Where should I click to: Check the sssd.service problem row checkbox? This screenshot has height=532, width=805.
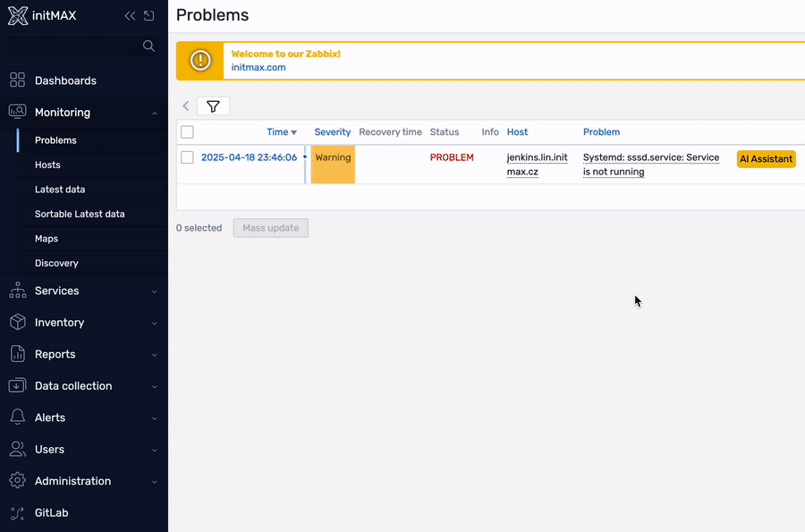[x=187, y=157]
